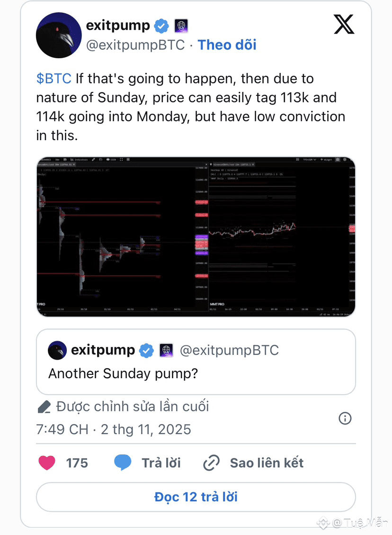
Task: Open the $BTC cashtag link
Action: tap(53, 78)
